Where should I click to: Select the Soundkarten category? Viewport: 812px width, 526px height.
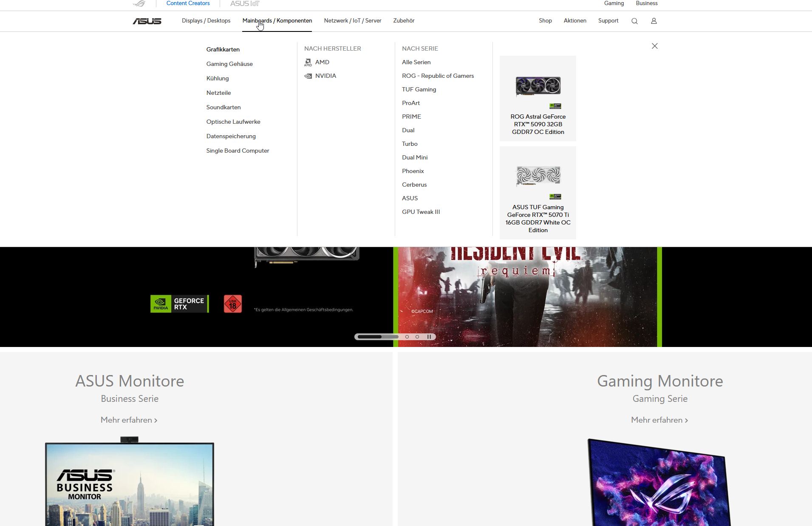pyautogui.click(x=224, y=107)
